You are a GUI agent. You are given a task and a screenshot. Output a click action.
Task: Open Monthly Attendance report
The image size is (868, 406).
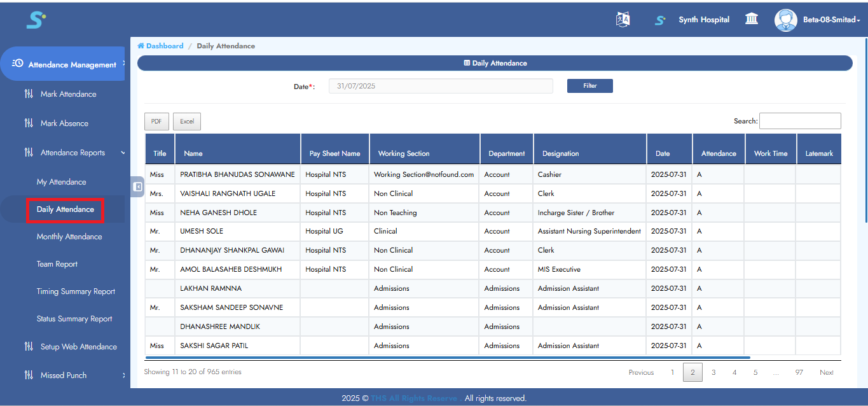[x=69, y=237]
